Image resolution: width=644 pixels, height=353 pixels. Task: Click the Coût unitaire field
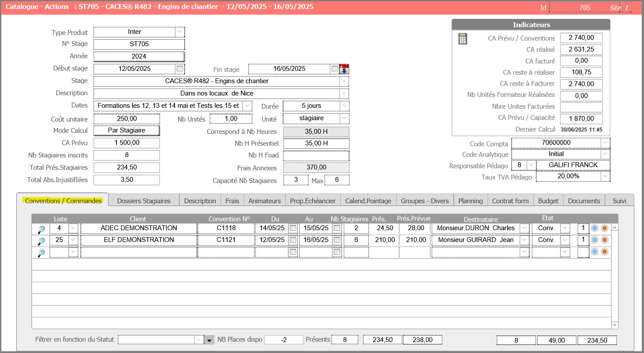[x=127, y=119]
